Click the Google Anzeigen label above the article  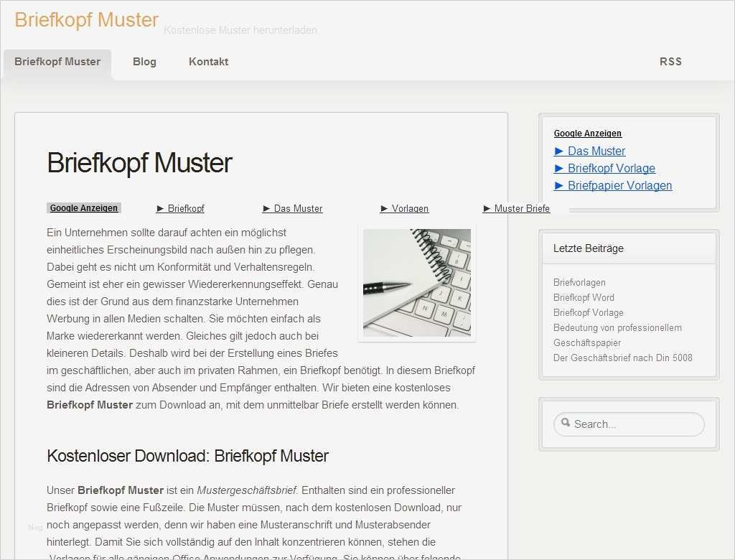click(x=84, y=207)
